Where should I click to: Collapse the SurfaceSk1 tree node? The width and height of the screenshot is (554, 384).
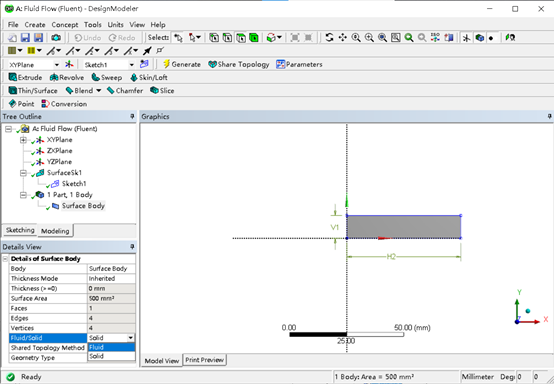[23, 173]
